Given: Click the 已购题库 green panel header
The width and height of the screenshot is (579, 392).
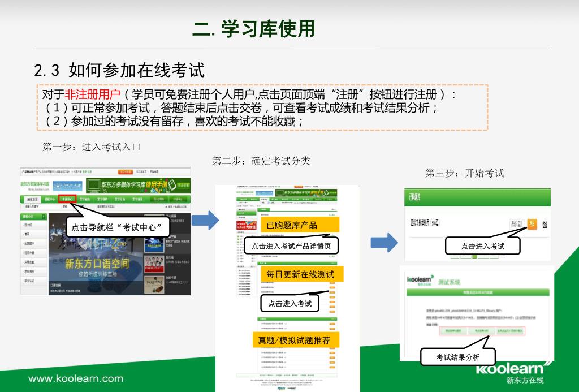Looking at the screenshot, I should 477,197.
